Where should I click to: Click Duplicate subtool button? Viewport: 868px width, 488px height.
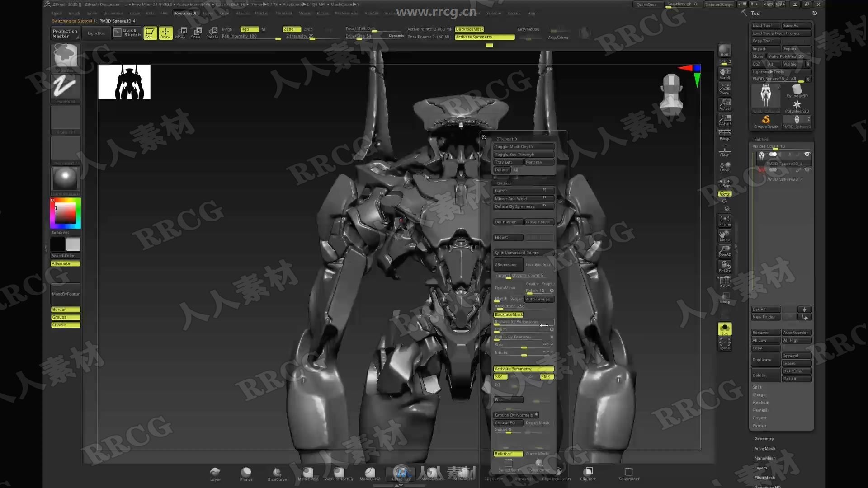pyautogui.click(x=766, y=360)
